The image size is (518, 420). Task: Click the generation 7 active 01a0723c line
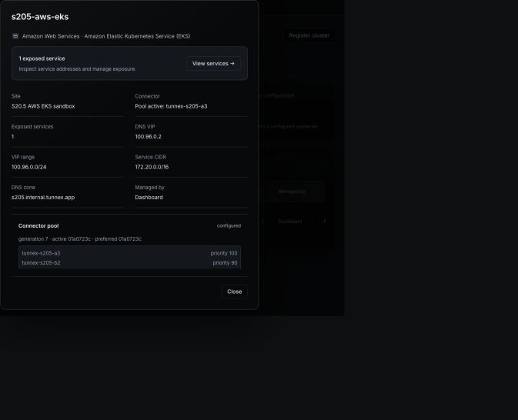(79, 239)
